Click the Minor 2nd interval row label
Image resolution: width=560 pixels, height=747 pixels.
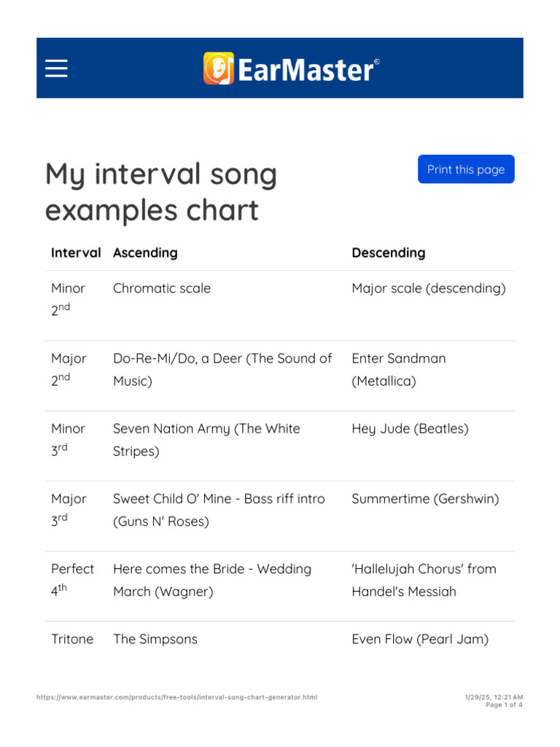(x=68, y=298)
